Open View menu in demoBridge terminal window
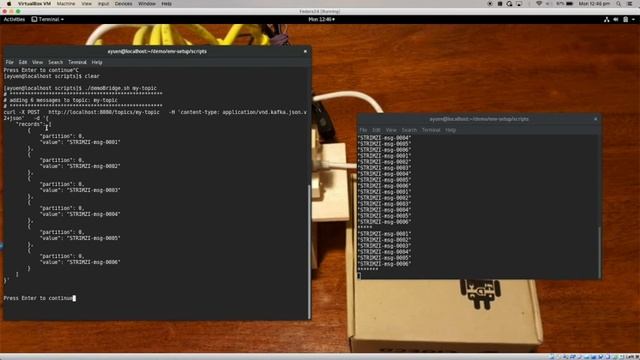Image resolution: width=640 pixels, height=360 pixels. coord(38,62)
